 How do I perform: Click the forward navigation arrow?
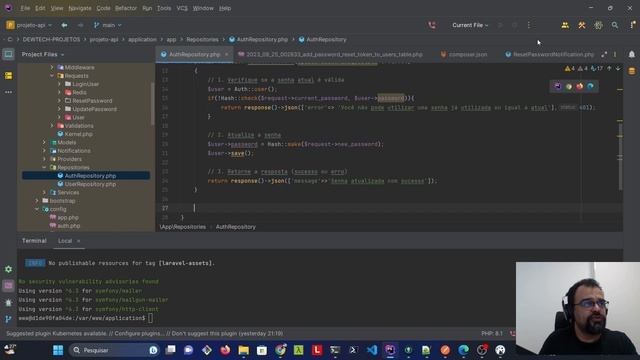click(80, 25)
